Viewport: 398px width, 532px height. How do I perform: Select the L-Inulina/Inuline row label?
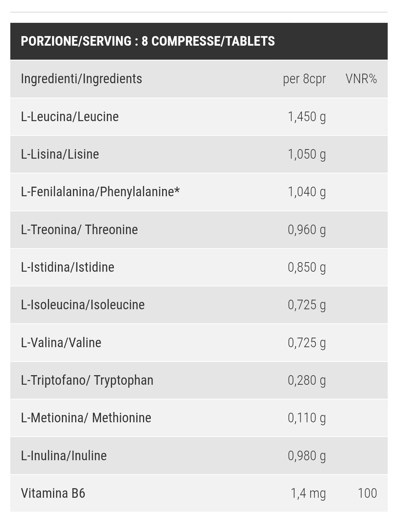coord(64,456)
